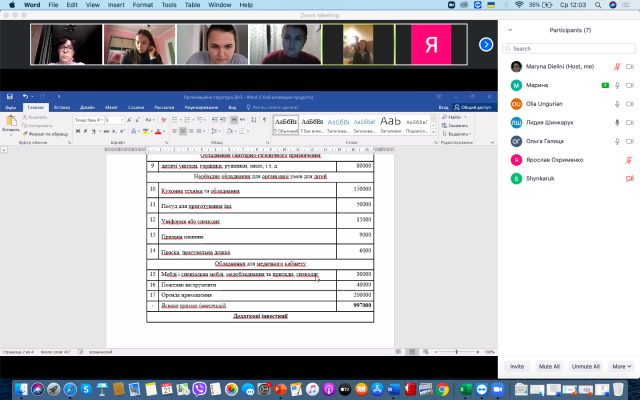Open the Дизайн (Design) ribbon tab
This screenshot has width=640, height=400.
[x=87, y=107]
